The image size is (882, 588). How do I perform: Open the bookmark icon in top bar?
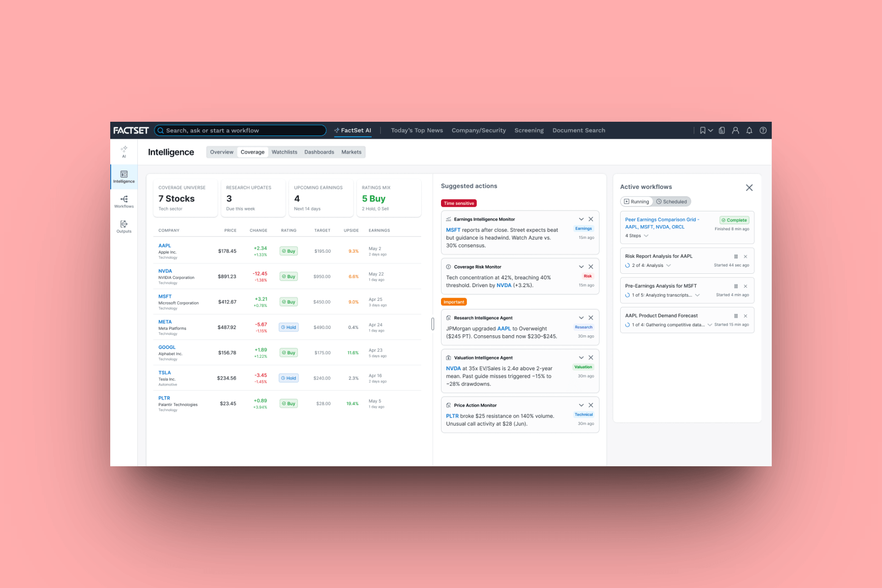[702, 130]
